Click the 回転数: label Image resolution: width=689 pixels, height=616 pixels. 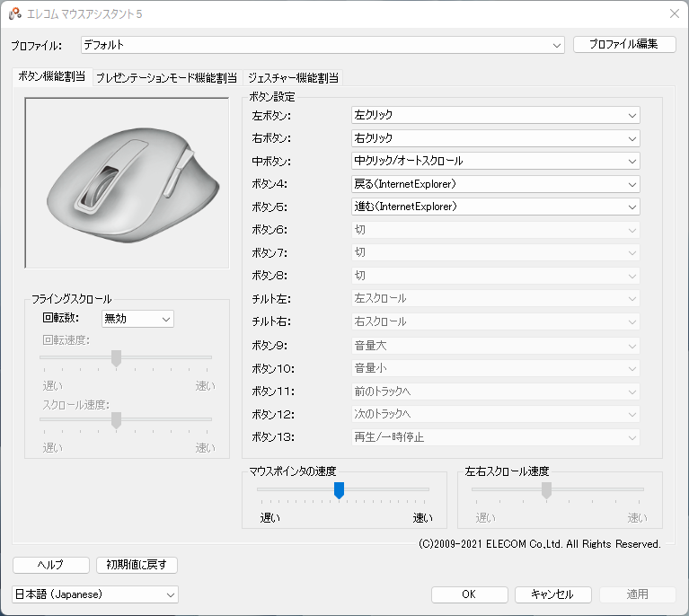click(x=61, y=318)
